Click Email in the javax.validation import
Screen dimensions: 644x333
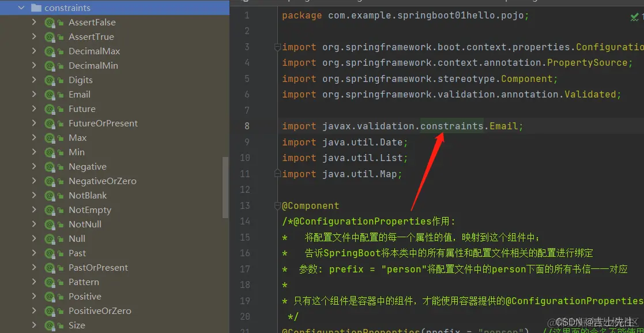coord(504,126)
